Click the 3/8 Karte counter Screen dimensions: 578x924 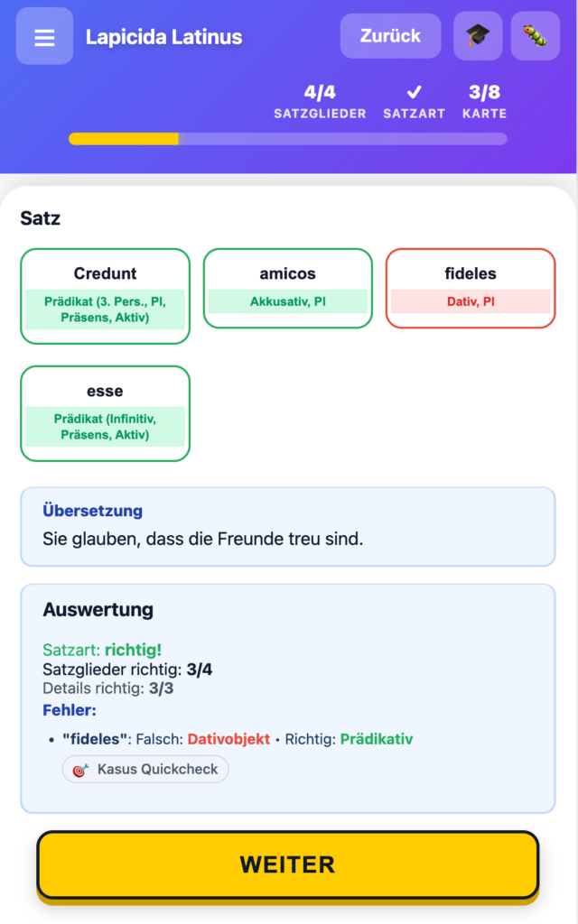click(x=485, y=98)
